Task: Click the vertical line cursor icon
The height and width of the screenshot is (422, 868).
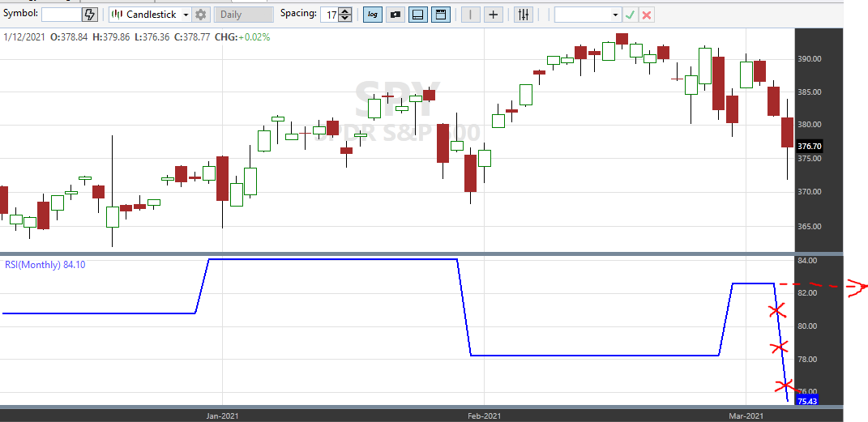Action: point(471,15)
